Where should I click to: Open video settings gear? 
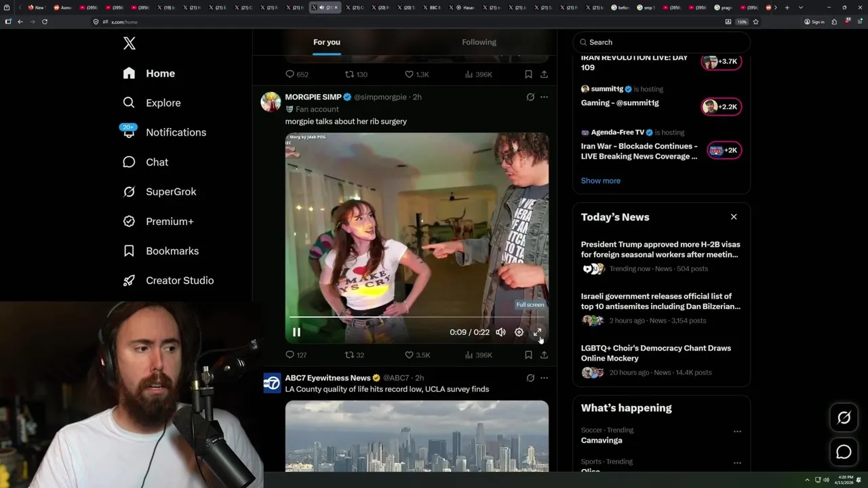[519, 332]
